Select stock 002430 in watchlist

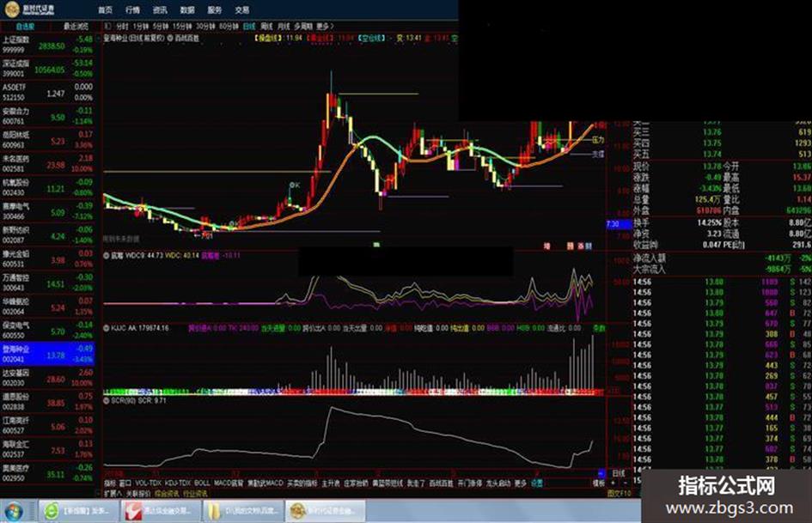coord(47,187)
